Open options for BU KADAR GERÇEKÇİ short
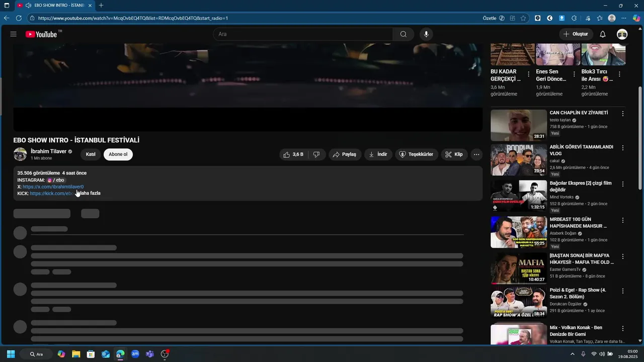Screen dimensions: 644x362 click(x=528, y=74)
